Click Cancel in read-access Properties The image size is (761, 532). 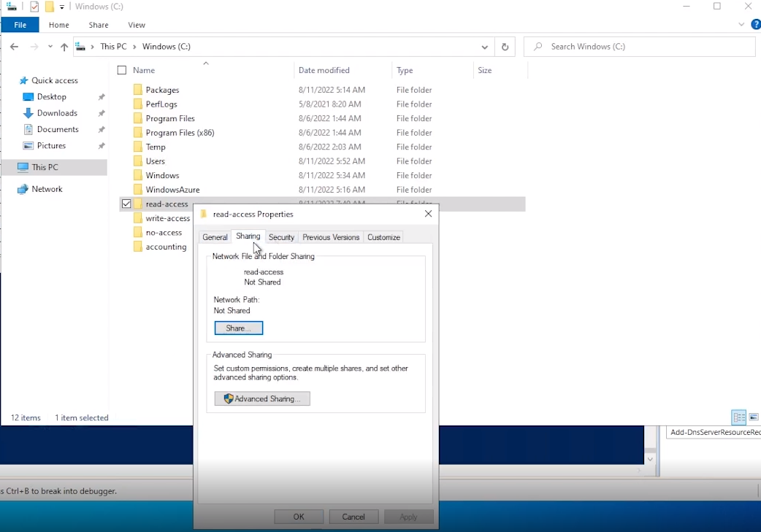coord(353,517)
